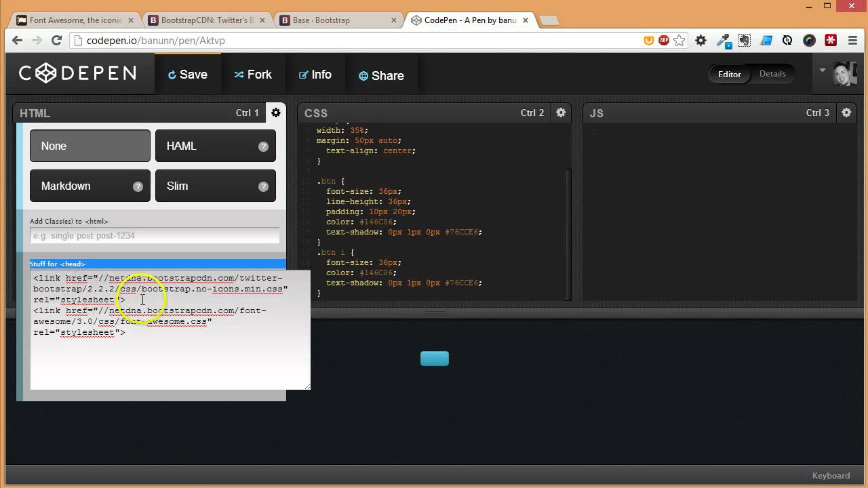The width and height of the screenshot is (868, 488).
Task: Save the pen
Action: (188, 75)
